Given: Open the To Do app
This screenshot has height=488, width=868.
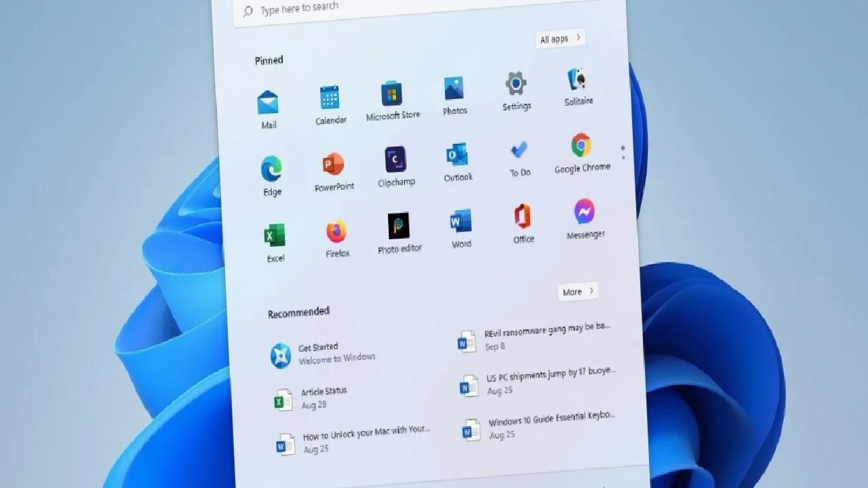Looking at the screenshot, I should click(x=519, y=159).
